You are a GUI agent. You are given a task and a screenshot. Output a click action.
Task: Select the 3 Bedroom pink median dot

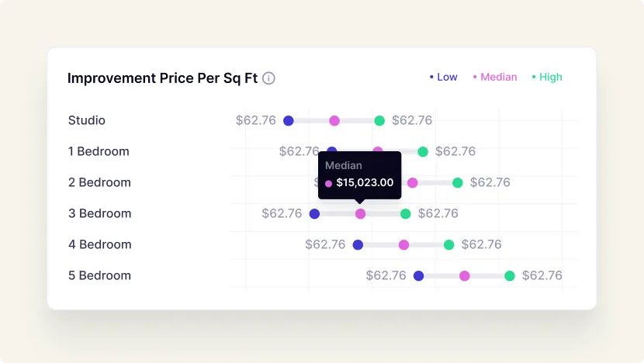[x=360, y=213]
